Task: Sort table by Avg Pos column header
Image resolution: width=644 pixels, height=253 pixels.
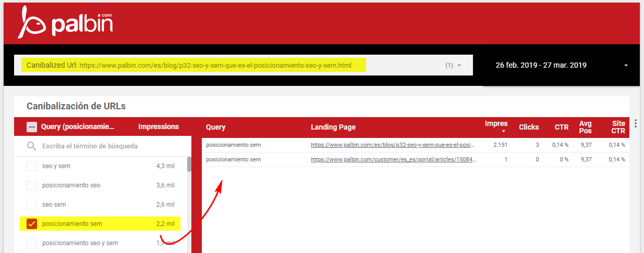Action: pos(585,127)
